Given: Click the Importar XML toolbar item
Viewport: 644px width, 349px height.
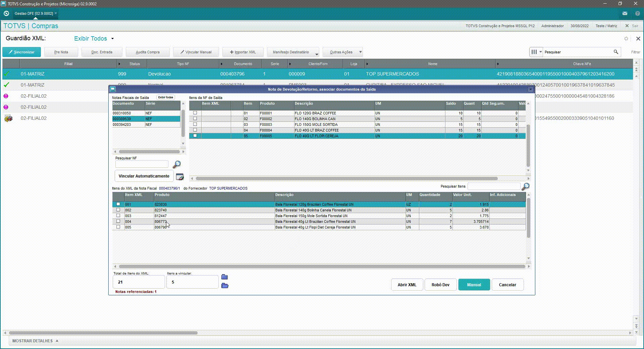Looking at the screenshot, I should (x=243, y=52).
